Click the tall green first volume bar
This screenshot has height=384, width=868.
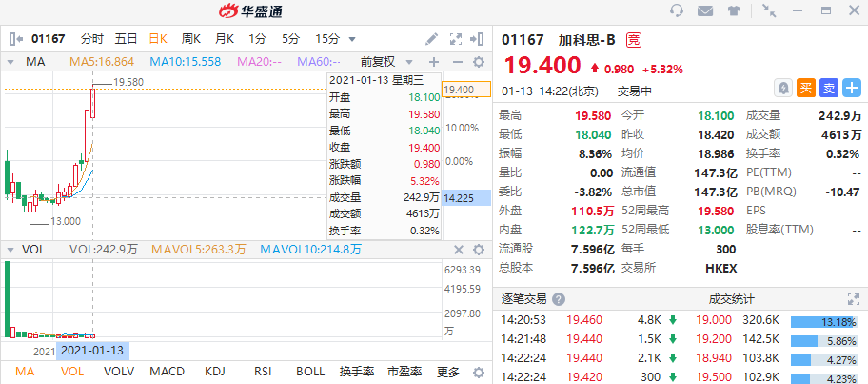8,298
